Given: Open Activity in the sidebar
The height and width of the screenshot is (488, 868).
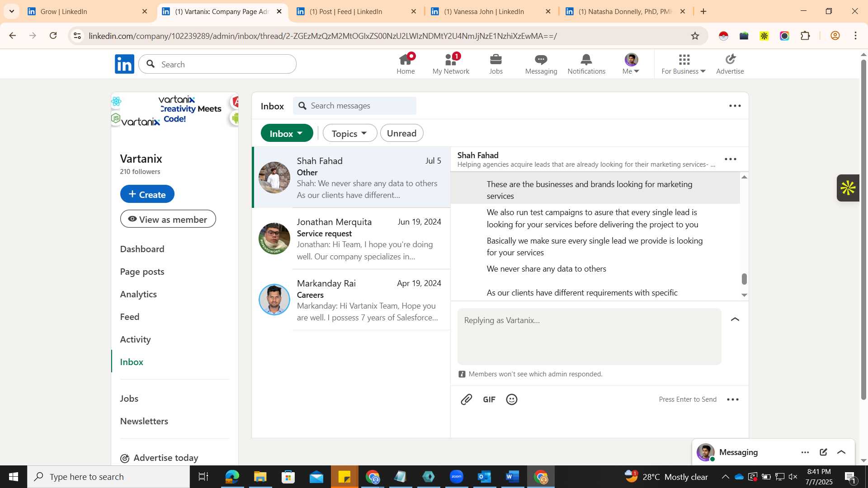Looking at the screenshot, I should pos(135,339).
